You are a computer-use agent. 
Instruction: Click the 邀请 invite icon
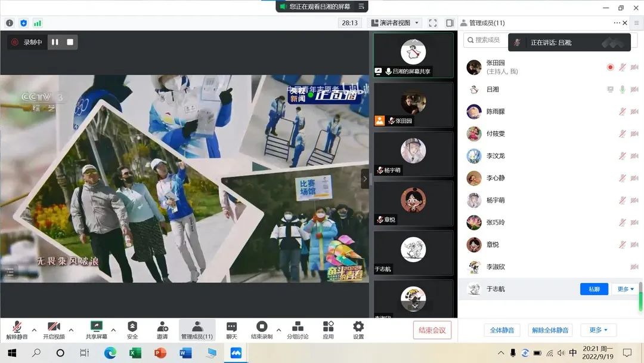[x=162, y=330]
